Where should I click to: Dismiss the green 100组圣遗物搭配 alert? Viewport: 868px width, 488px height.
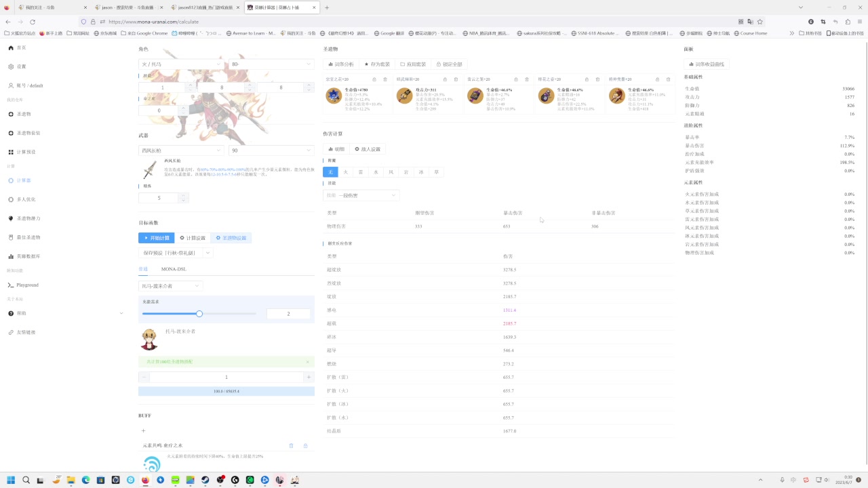(307, 362)
